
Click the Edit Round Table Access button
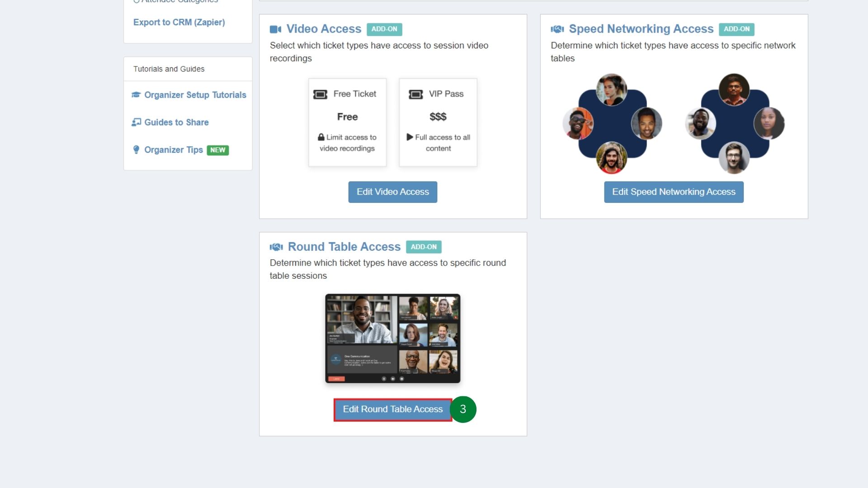(393, 409)
